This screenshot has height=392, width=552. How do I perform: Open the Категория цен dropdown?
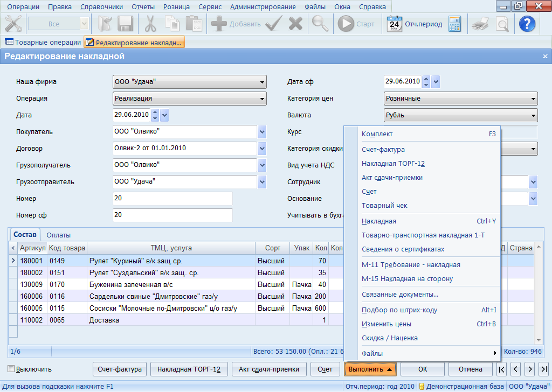533,99
